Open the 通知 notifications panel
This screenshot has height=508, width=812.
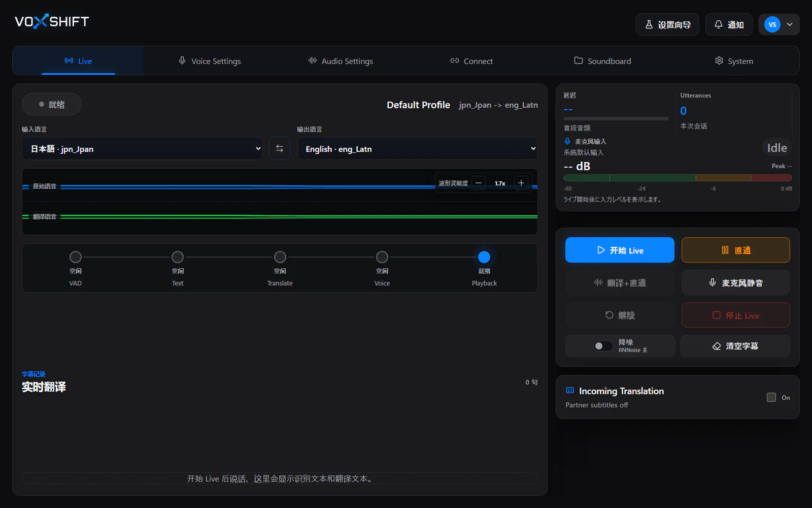tap(729, 24)
